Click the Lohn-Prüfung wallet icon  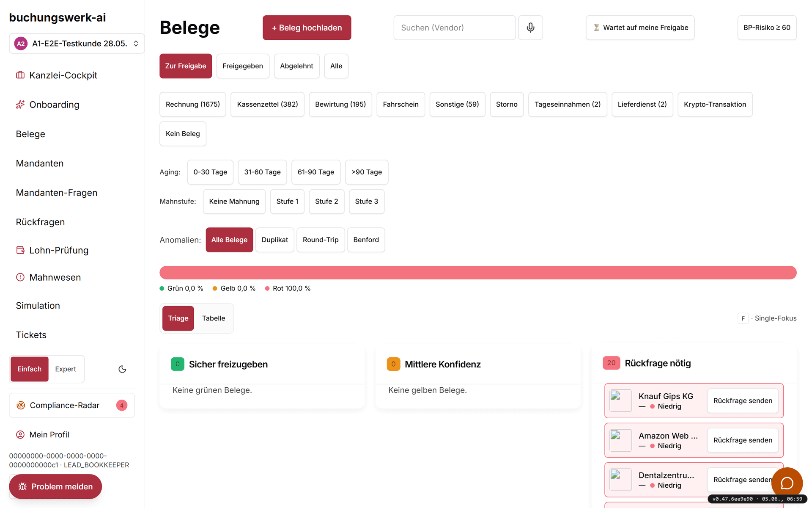(20, 250)
